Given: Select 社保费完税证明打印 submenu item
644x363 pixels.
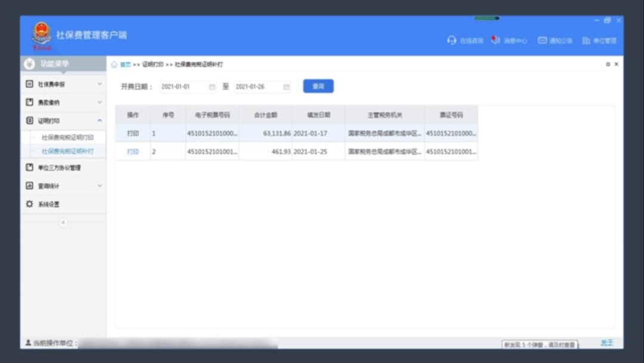Looking at the screenshot, I should coord(67,137).
